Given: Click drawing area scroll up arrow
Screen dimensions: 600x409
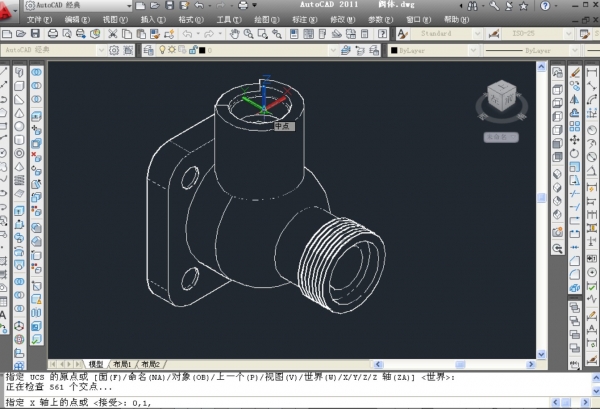Looking at the screenshot, I should 541,67.
